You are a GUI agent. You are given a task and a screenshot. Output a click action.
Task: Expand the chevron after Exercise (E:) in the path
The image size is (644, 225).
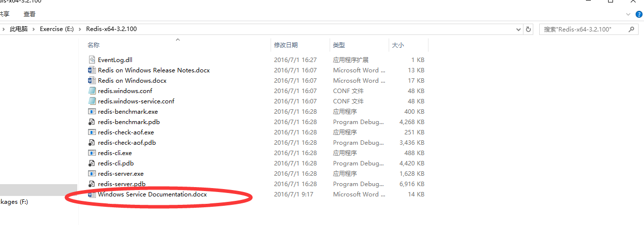[x=80, y=29]
